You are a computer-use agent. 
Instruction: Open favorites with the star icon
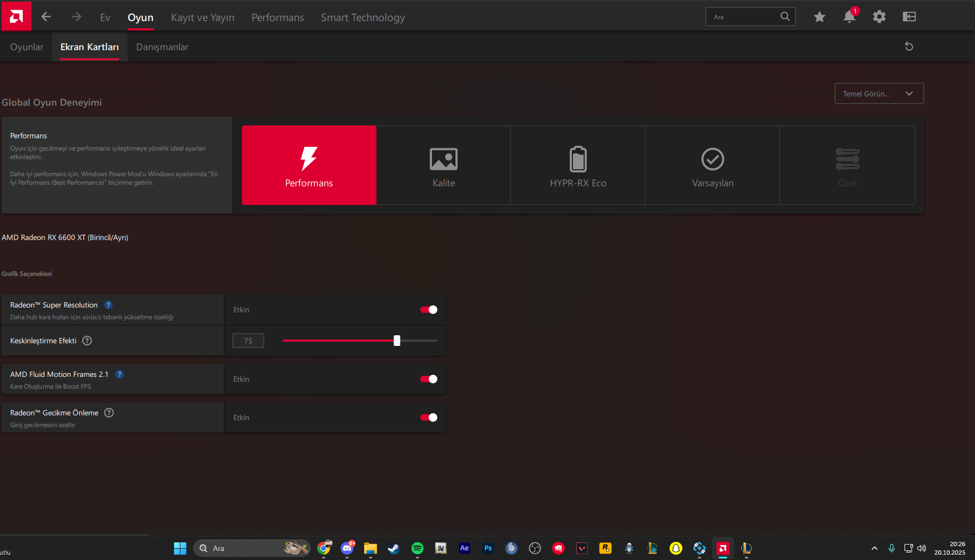point(820,17)
